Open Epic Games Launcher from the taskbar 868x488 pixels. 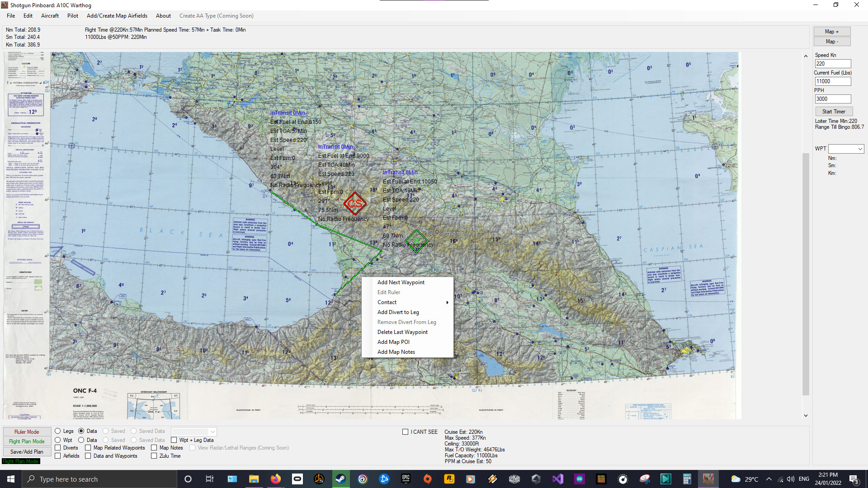click(x=406, y=479)
